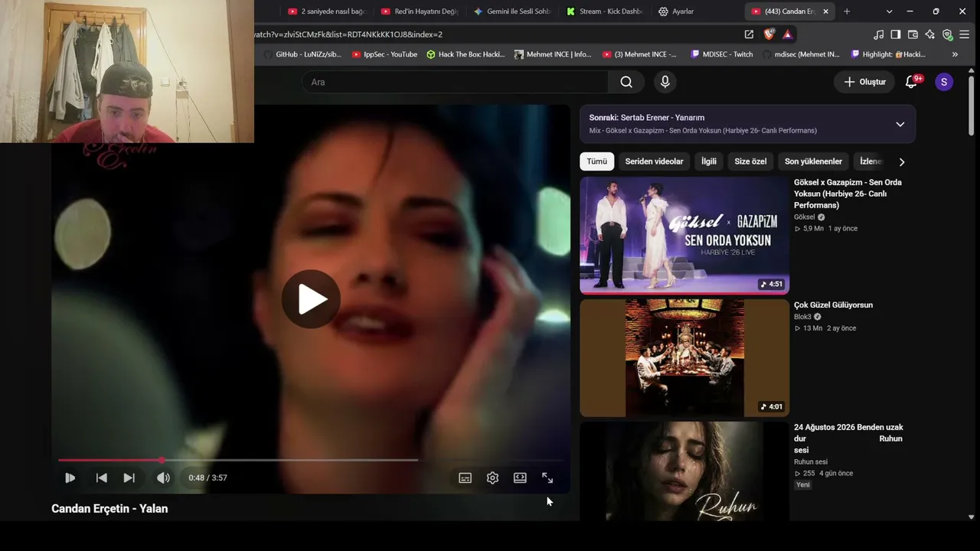Viewport: 980px width, 551px height.
Task: Open the Blok3 channel link
Action: (802, 317)
